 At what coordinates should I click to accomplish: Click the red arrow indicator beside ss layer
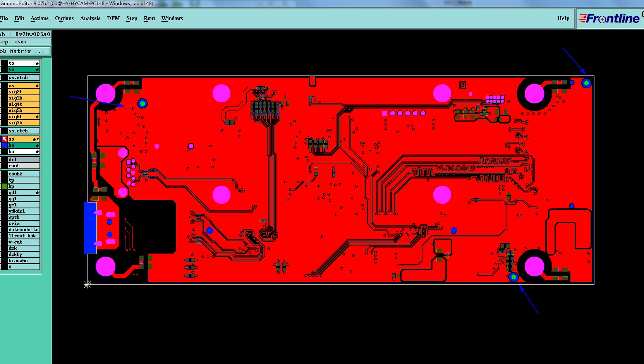[5, 139]
